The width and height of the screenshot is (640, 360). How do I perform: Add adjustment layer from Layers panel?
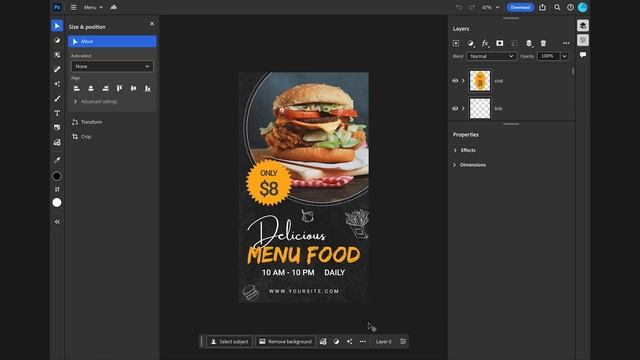click(471, 43)
